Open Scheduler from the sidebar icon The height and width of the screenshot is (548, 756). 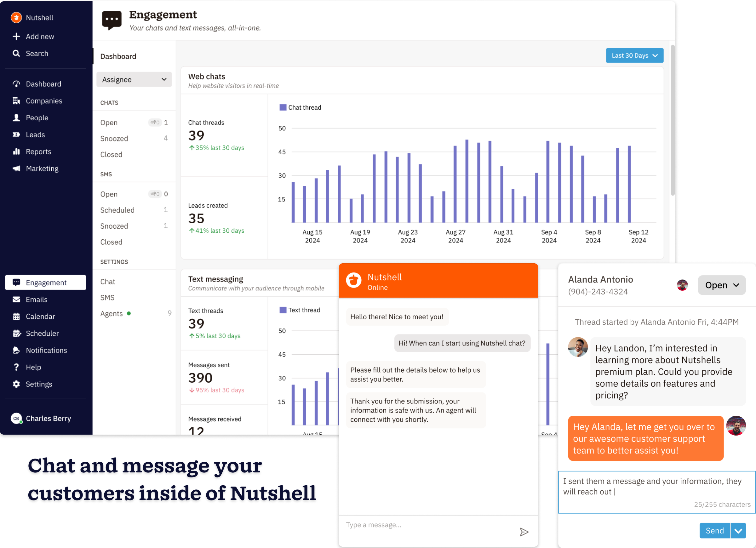[16, 333]
